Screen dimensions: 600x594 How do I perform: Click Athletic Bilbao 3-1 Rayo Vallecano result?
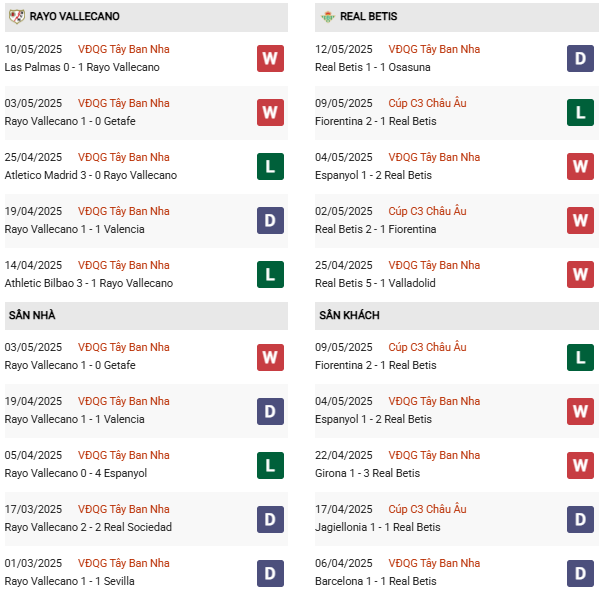89,283
